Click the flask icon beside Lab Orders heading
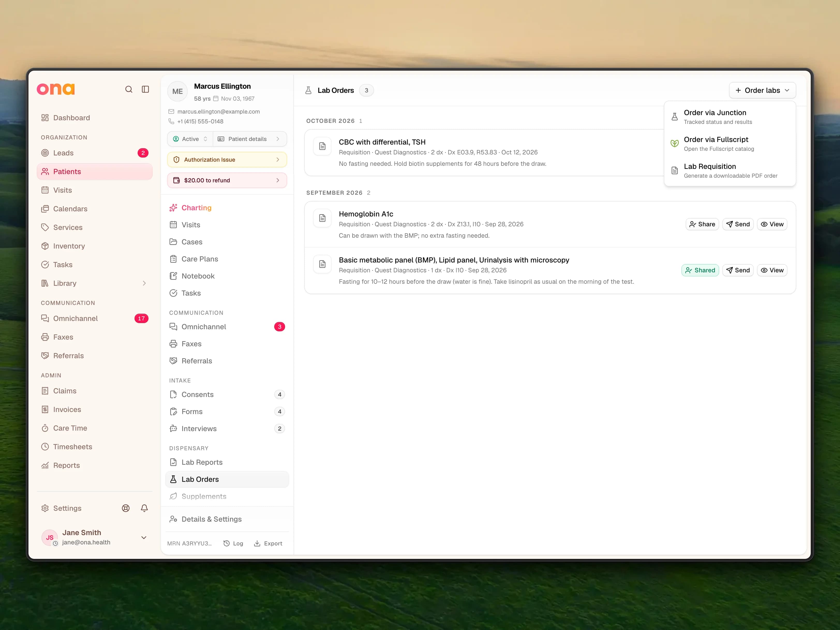The height and width of the screenshot is (630, 840). tap(308, 90)
